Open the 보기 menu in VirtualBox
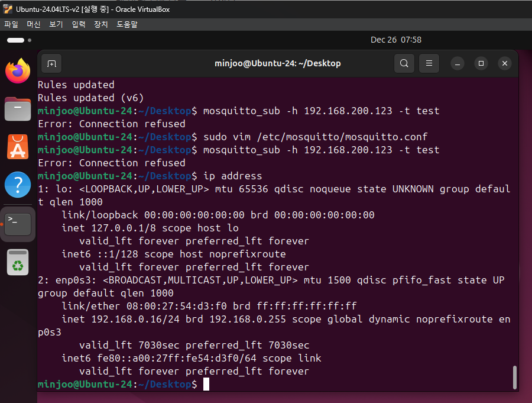 56,24
